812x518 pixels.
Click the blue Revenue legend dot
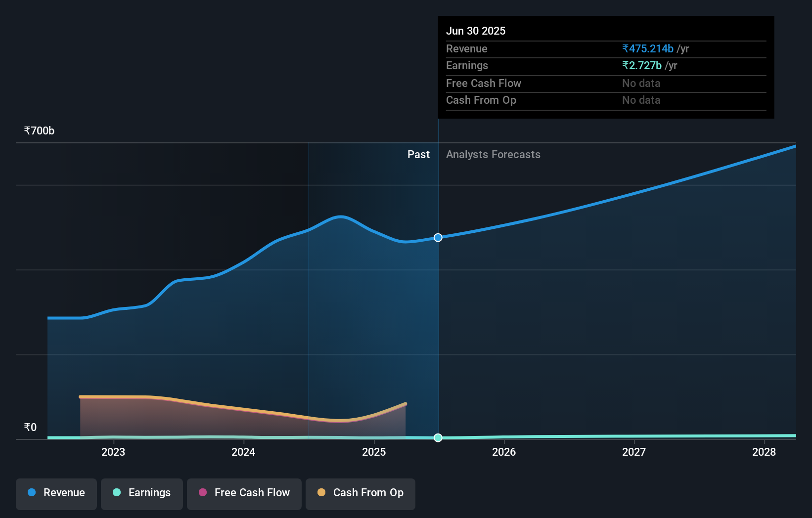tap(31, 492)
